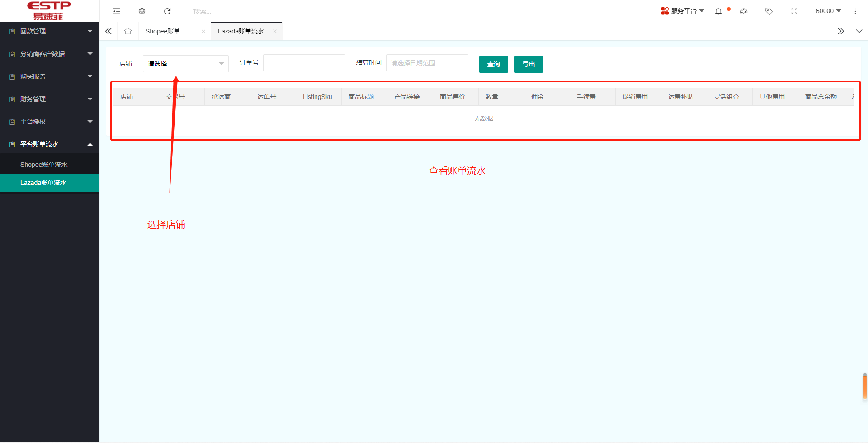Open the 店铺 请选择 dropdown
The image size is (868, 443).
[185, 63]
